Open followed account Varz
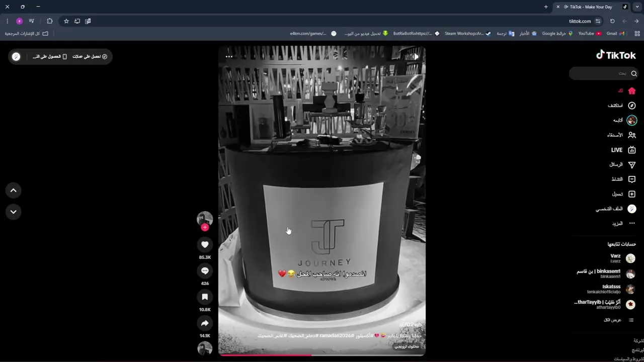This screenshot has width=644, height=362. [x=622, y=258]
